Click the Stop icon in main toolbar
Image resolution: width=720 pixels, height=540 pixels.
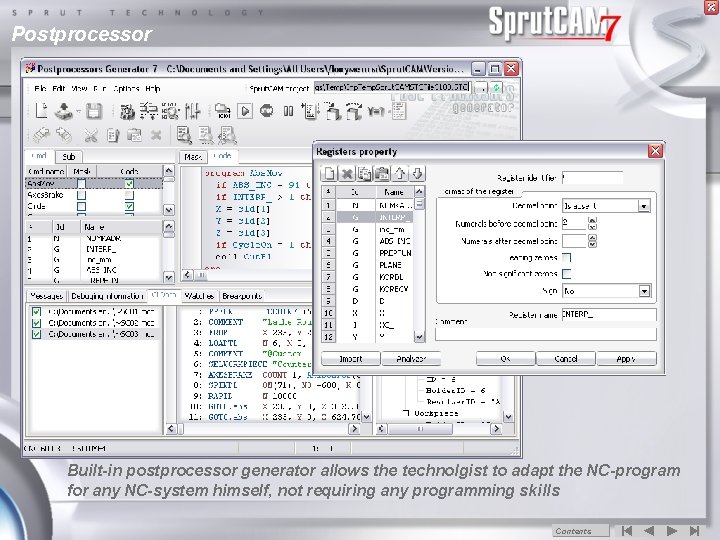[x=266, y=111]
